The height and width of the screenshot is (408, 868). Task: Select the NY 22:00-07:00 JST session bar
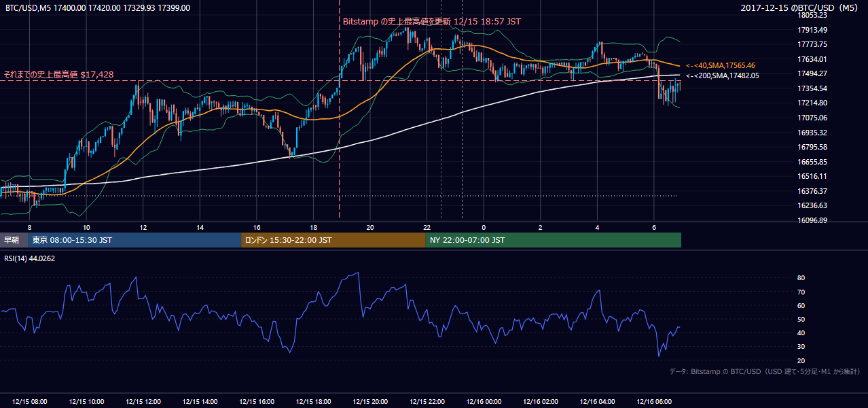554,240
